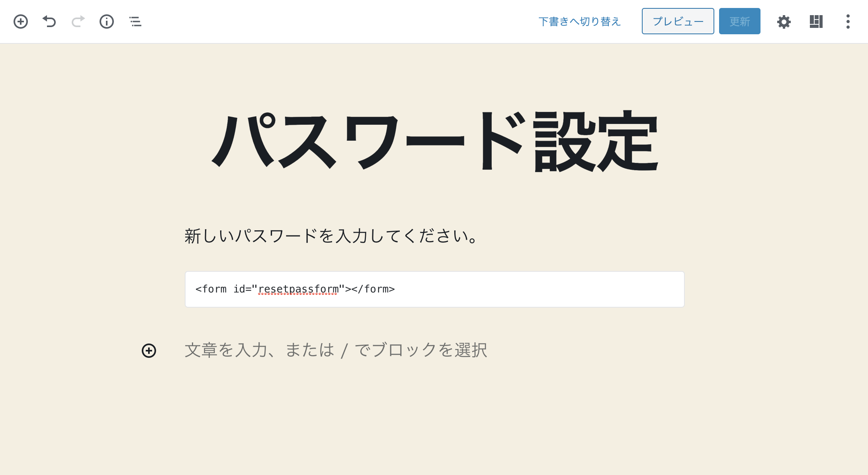Click the redo icon
Image resolution: width=868 pixels, height=475 pixels.
coord(78,21)
